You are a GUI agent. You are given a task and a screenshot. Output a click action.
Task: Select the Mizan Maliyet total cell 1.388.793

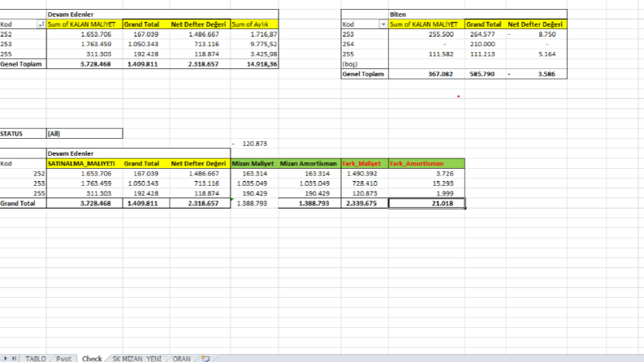(254, 203)
